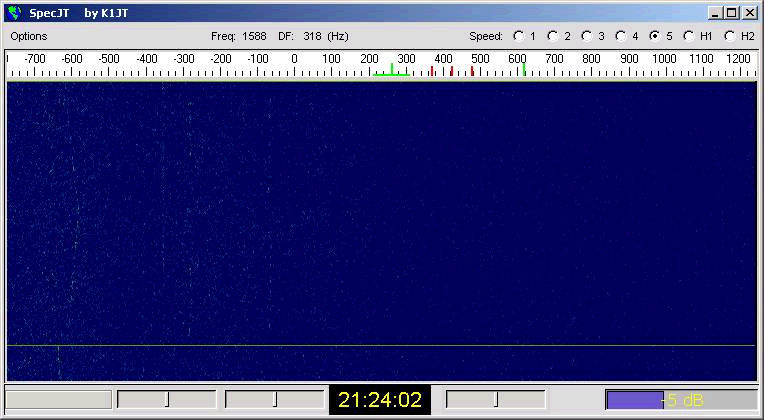Image resolution: width=764 pixels, height=420 pixels.
Task: Click the 1000 label on frequency scale
Action: click(664, 59)
